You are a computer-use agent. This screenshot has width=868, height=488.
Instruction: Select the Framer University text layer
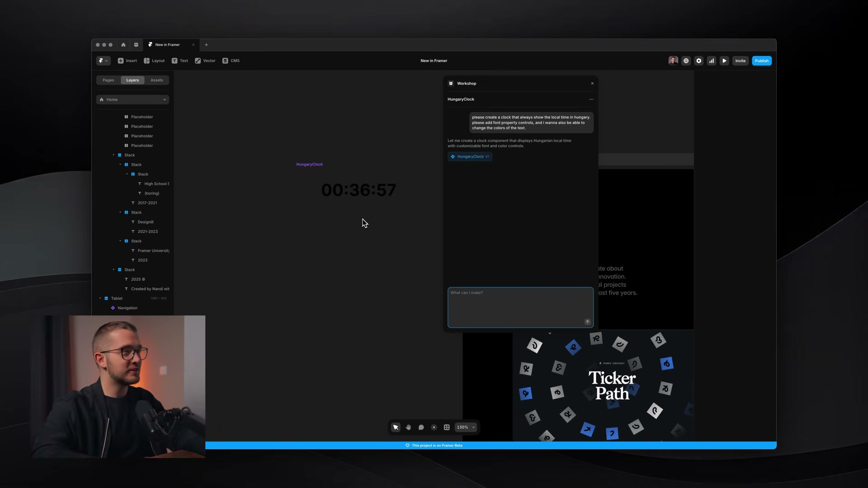[153, 251]
